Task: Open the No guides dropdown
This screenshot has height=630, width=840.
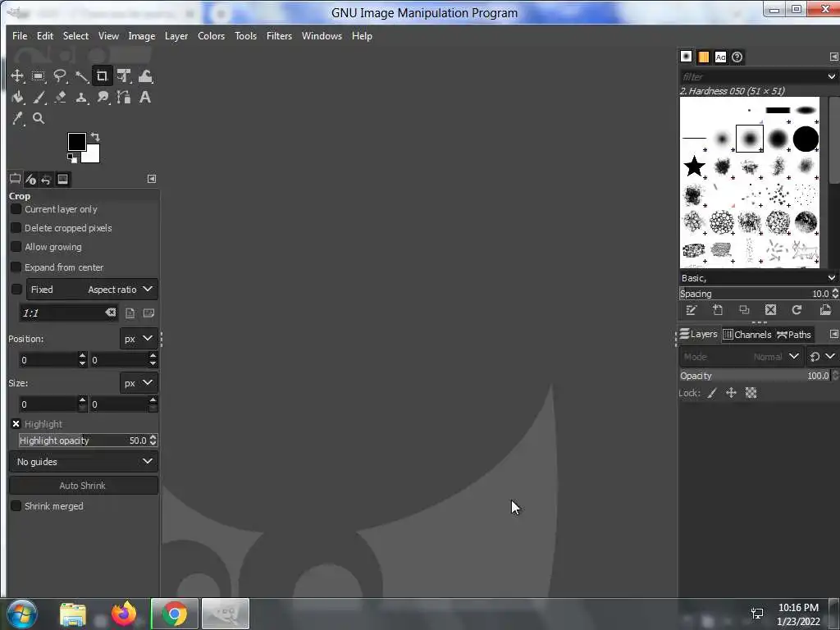Action: pos(84,461)
